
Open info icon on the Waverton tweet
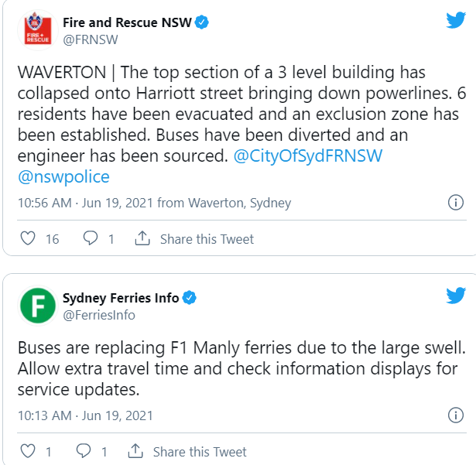456,203
